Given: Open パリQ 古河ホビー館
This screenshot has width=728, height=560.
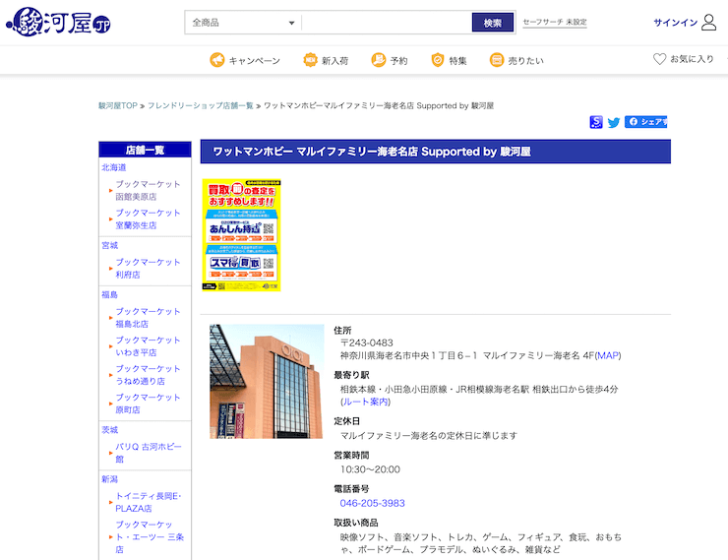Looking at the screenshot, I should point(149,453).
